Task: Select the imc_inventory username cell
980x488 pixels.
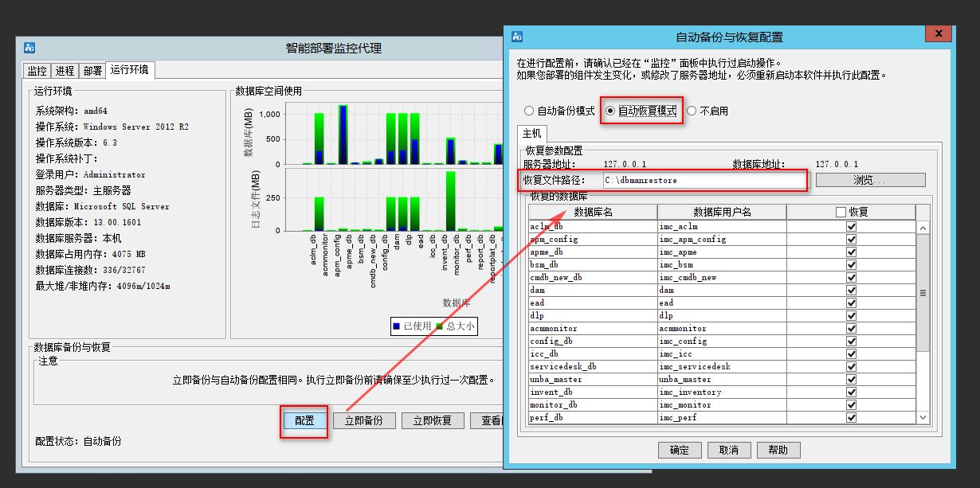Action: pos(722,392)
